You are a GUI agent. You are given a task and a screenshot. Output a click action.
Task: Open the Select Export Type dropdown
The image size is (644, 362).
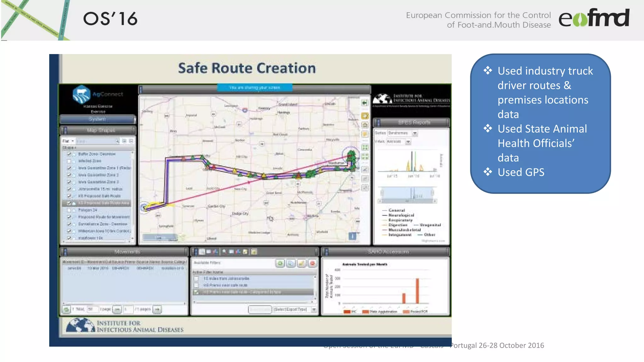tap(314, 310)
